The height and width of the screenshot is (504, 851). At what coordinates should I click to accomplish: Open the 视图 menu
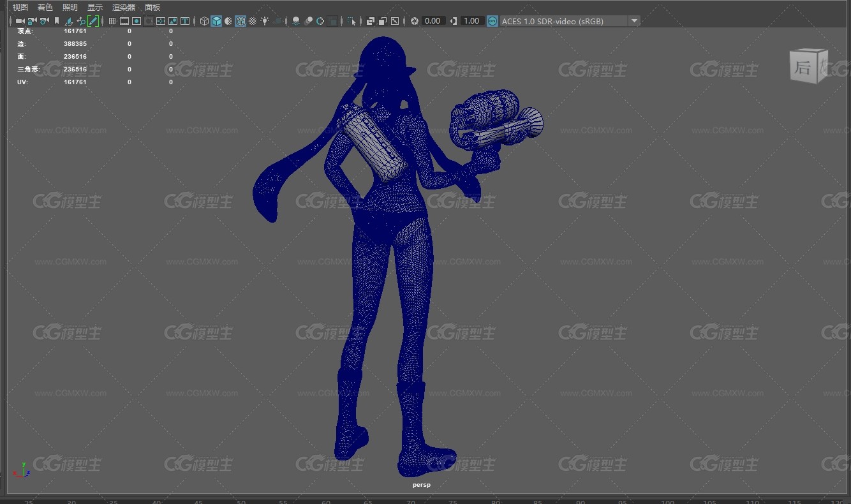pos(20,7)
